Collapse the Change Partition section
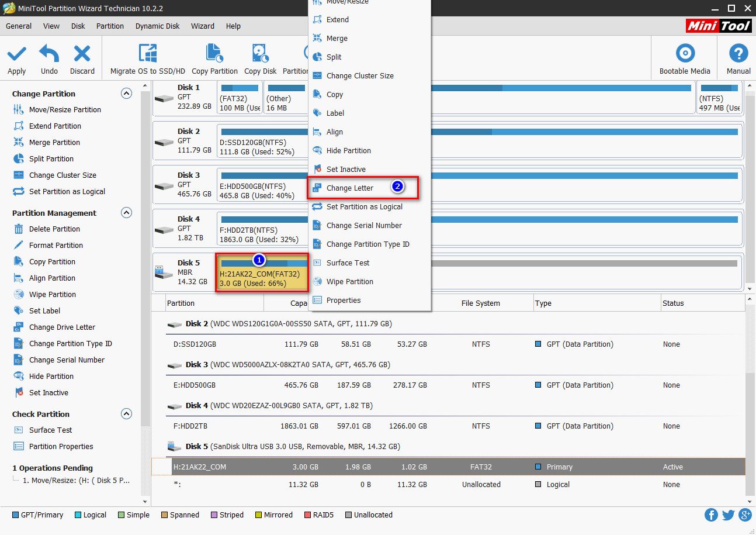This screenshot has height=535, width=756. [126, 94]
